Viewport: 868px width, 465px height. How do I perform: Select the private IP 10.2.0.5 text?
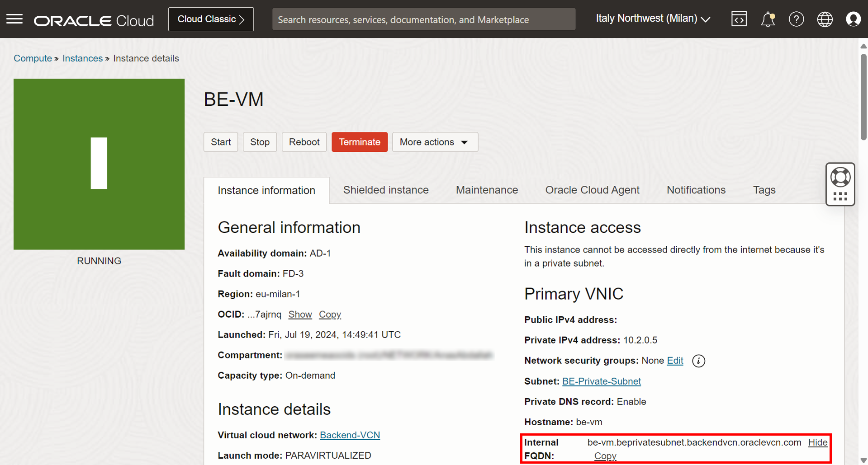[640, 340]
